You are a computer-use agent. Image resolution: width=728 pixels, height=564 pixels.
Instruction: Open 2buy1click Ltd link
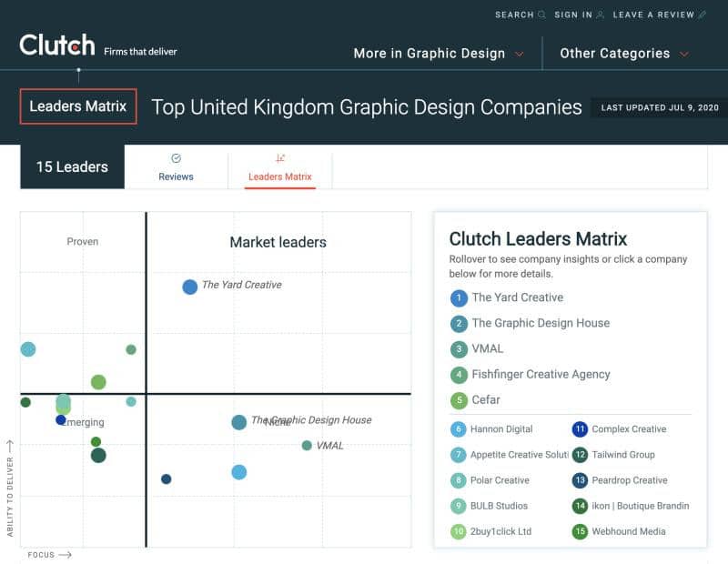(x=501, y=531)
